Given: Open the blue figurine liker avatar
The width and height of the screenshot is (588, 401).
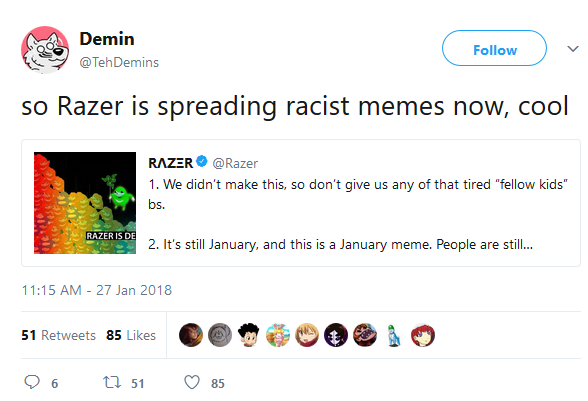Looking at the screenshot, I should (x=394, y=335).
